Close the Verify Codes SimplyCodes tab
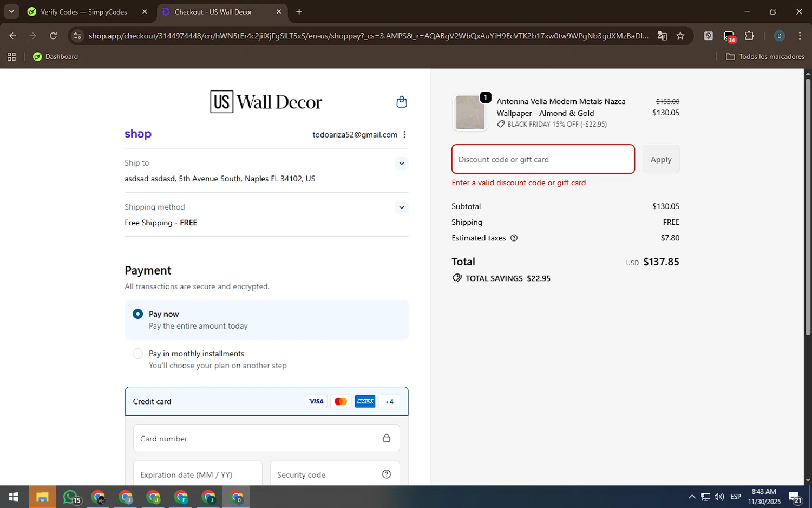Viewport: 812px width, 508px height. [x=145, y=12]
